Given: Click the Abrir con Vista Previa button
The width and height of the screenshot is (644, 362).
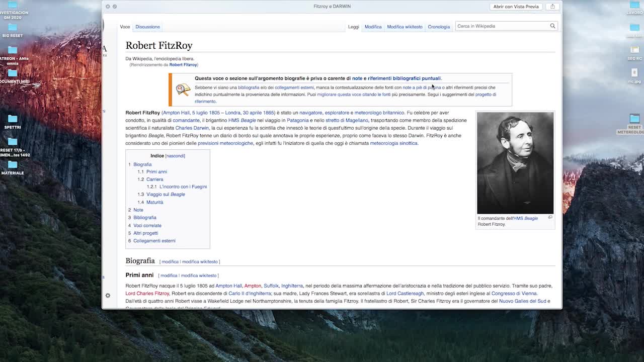Looking at the screenshot, I should (516, 7).
